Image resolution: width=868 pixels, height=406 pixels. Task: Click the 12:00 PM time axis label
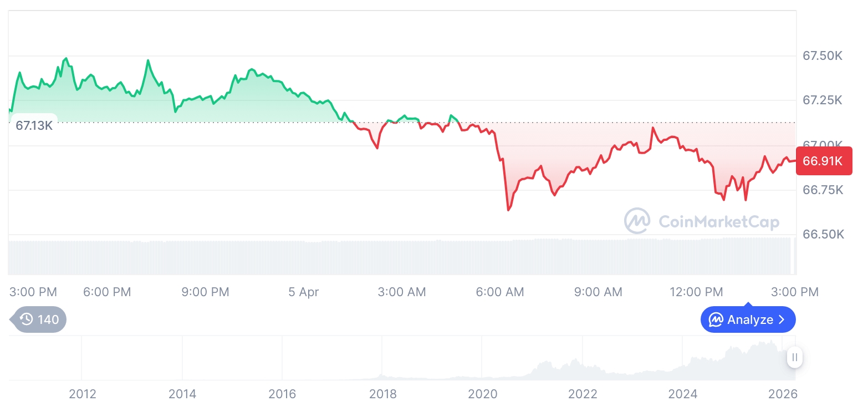pyautogui.click(x=696, y=292)
